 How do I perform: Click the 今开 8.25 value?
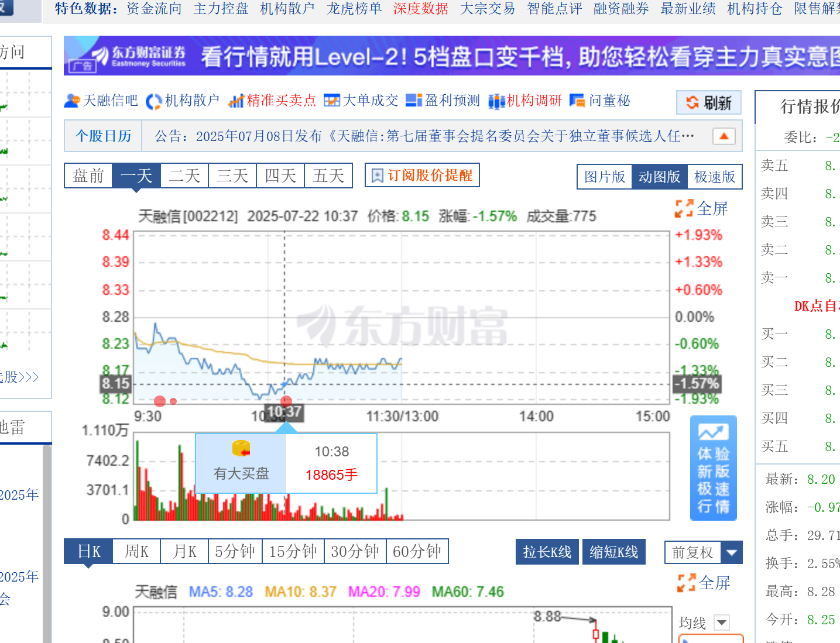coord(821,620)
